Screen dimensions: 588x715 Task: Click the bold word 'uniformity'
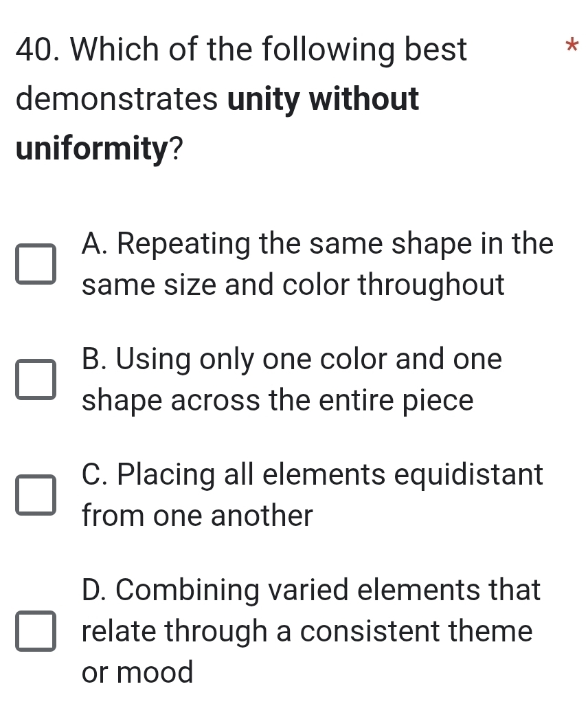tap(92, 148)
